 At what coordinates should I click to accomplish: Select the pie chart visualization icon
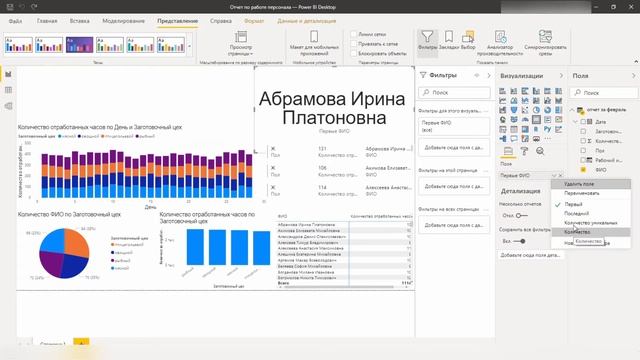pyautogui.click(x=536, y=110)
